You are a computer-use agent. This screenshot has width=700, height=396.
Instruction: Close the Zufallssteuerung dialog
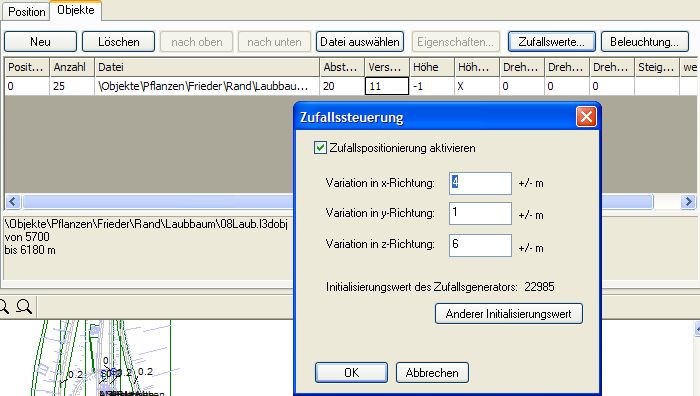click(x=586, y=117)
